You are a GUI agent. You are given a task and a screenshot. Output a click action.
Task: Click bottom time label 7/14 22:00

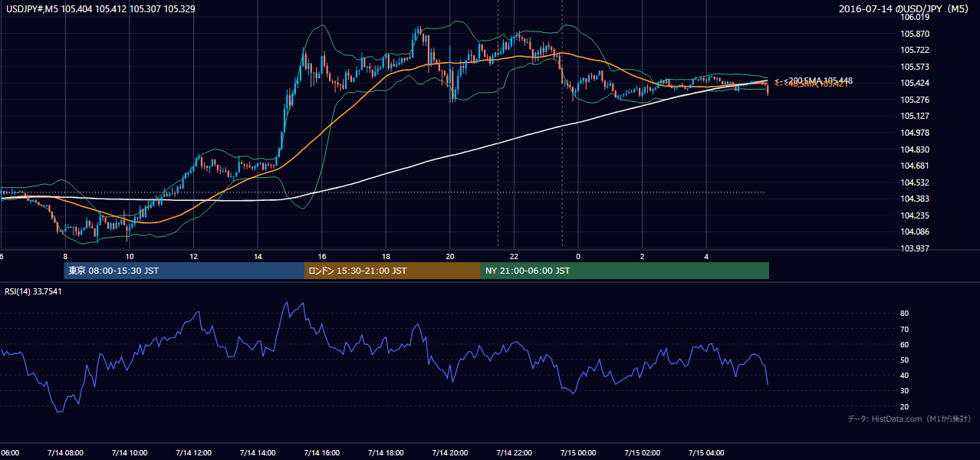click(514, 452)
